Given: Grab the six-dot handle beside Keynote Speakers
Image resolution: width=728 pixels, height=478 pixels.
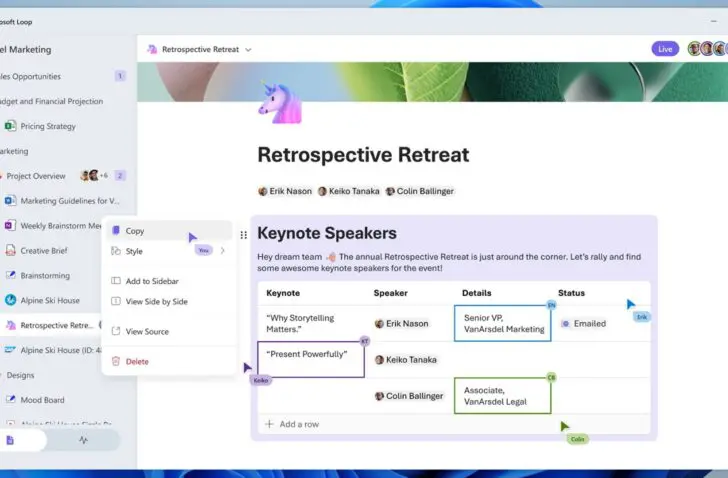Looking at the screenshot, I should pyautogui.click(x=244, y=235).
